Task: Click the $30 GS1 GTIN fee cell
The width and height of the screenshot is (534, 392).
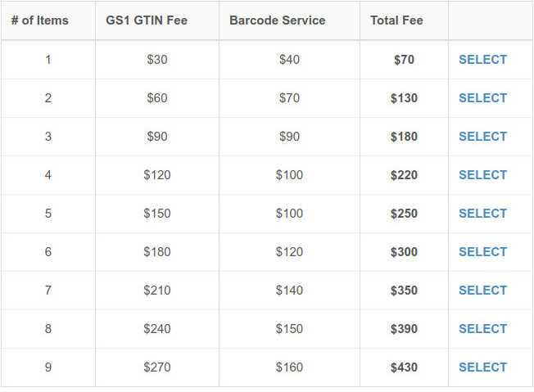Action: pyautogui.click(x=157, y=60)
